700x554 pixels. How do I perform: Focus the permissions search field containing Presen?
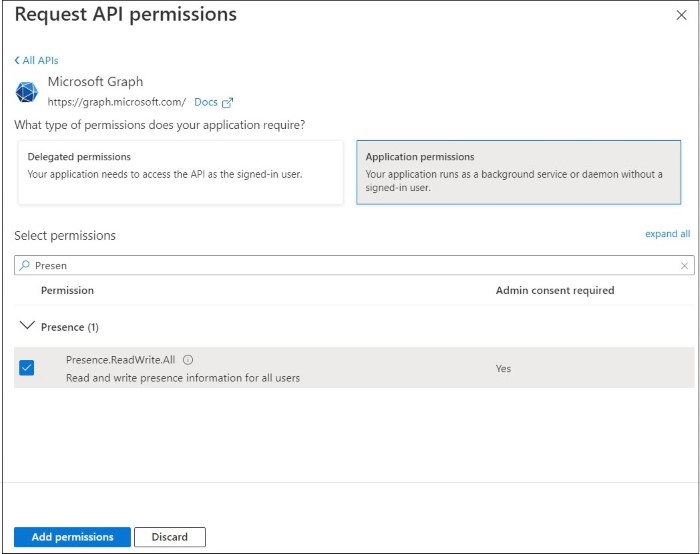[350, 266]
